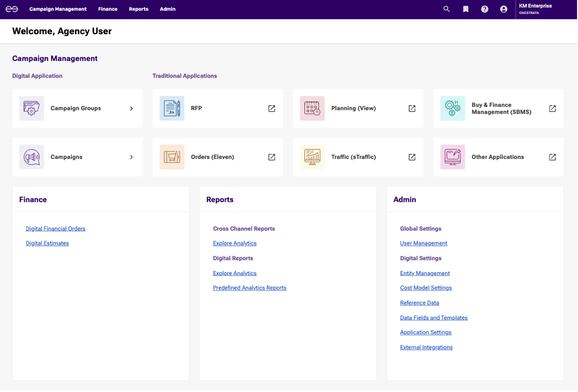Open the Admin top menu
Image resolution: width=578 pixels, height=392 pixels.
[x=168, y=9]
